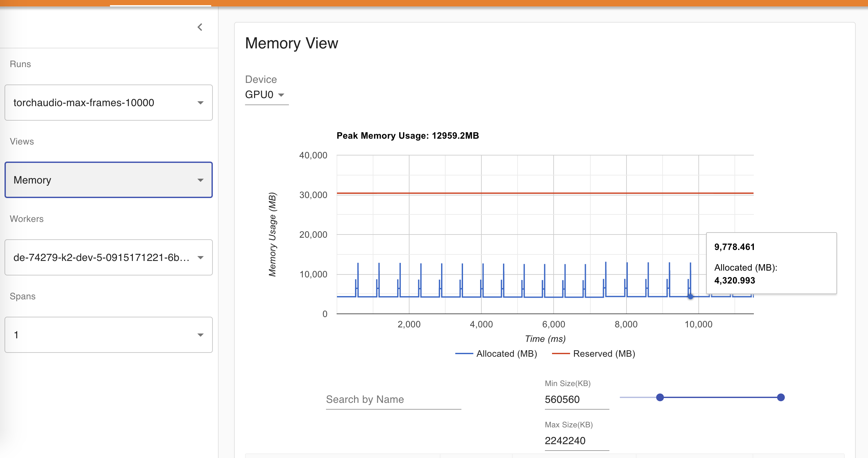The height and width of the screenshot is (458, 868).
Task: Click the Min Size(KB) input field
Action: (577, 399)
